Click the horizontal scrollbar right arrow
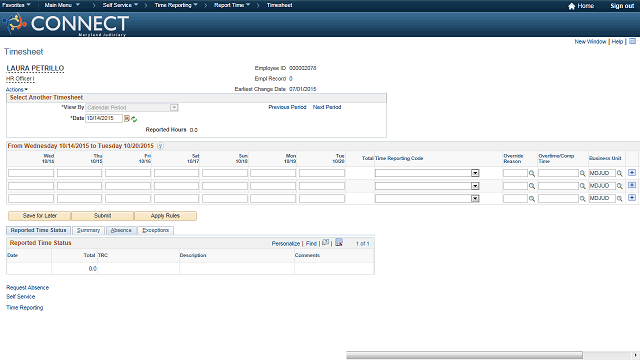640x360 pixels. [635, 355]
